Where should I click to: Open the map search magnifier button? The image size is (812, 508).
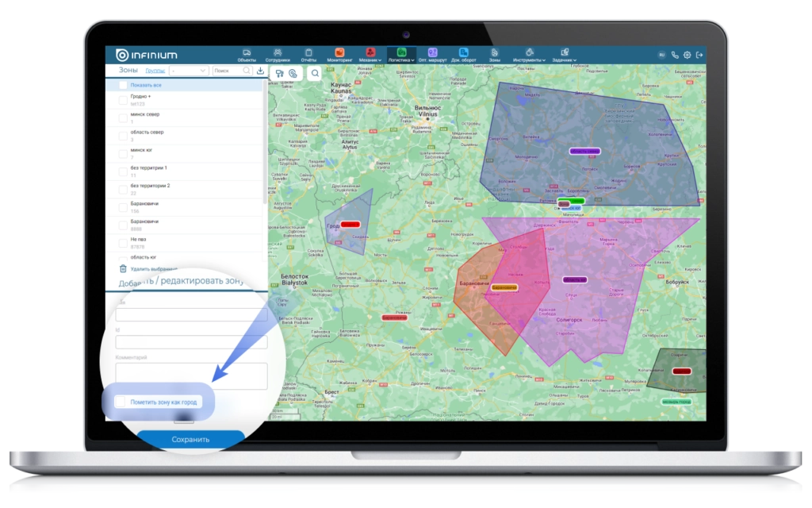315,74
